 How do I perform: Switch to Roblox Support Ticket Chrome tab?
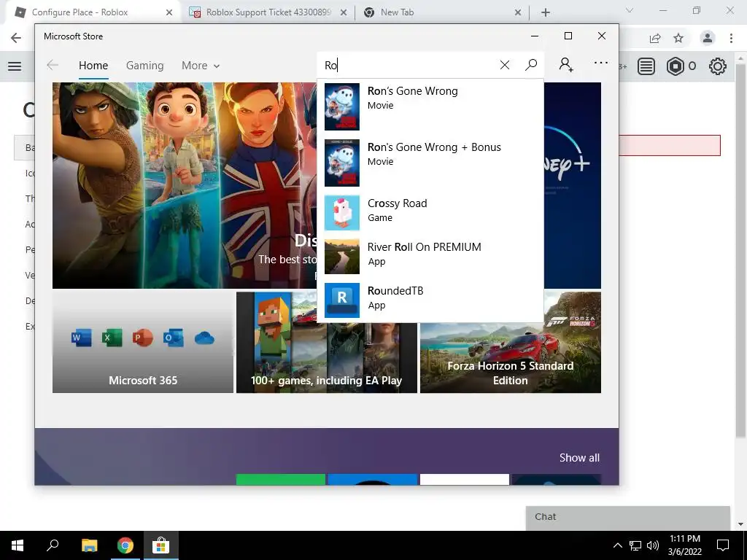pos(268,12)
